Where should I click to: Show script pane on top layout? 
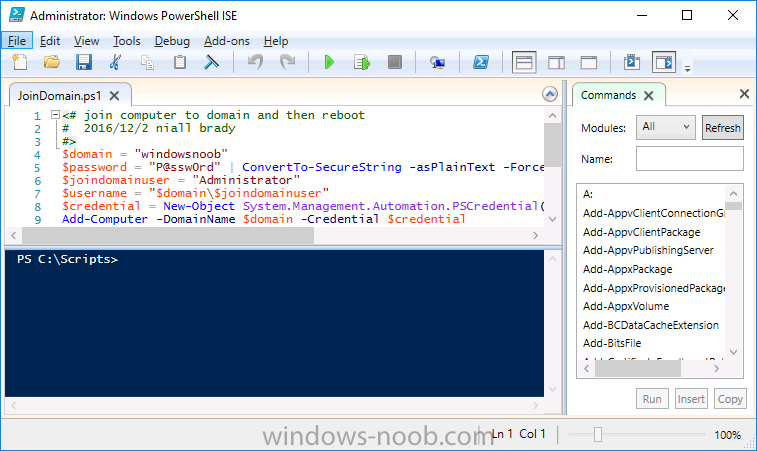point(524,62)
